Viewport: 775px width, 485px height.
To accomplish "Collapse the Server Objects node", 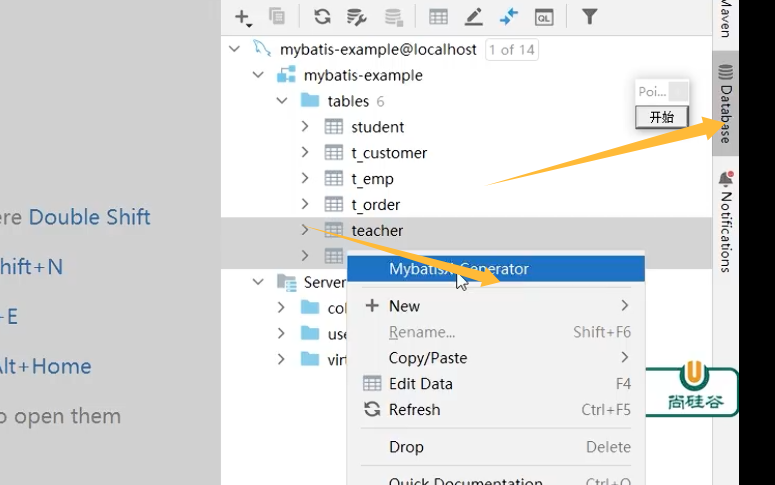I will pos(258,282).
